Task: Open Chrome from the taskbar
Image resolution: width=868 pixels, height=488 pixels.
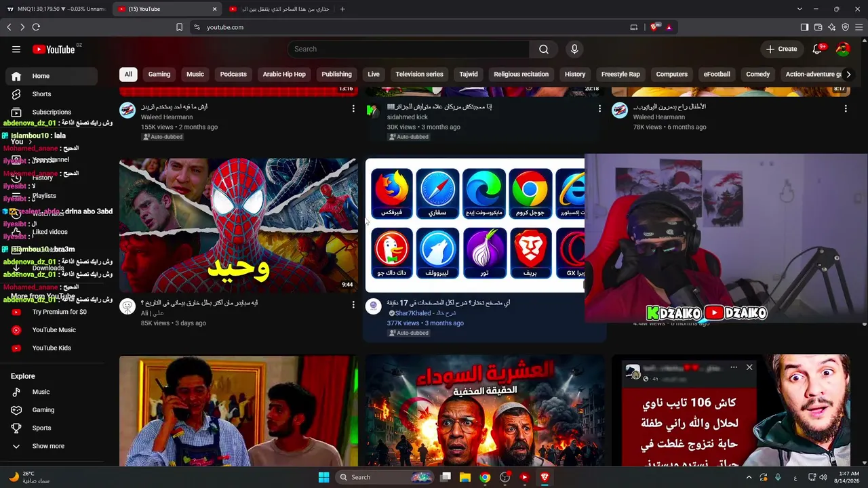Action: (485, 477)
